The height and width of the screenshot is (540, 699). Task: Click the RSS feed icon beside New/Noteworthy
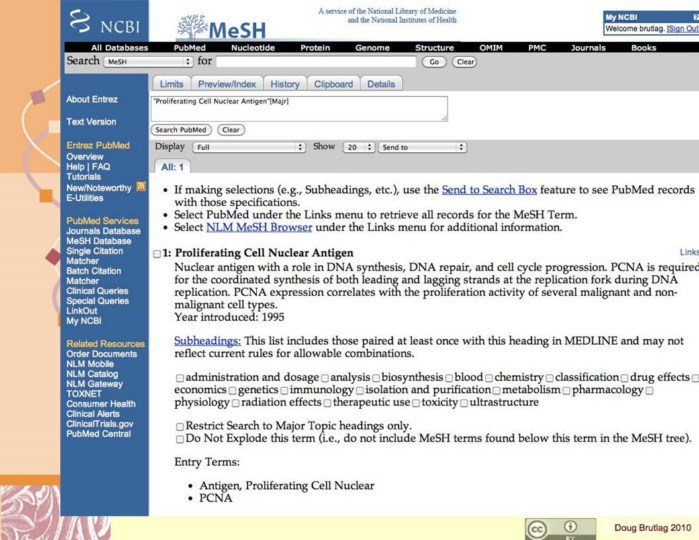(141, 186)
